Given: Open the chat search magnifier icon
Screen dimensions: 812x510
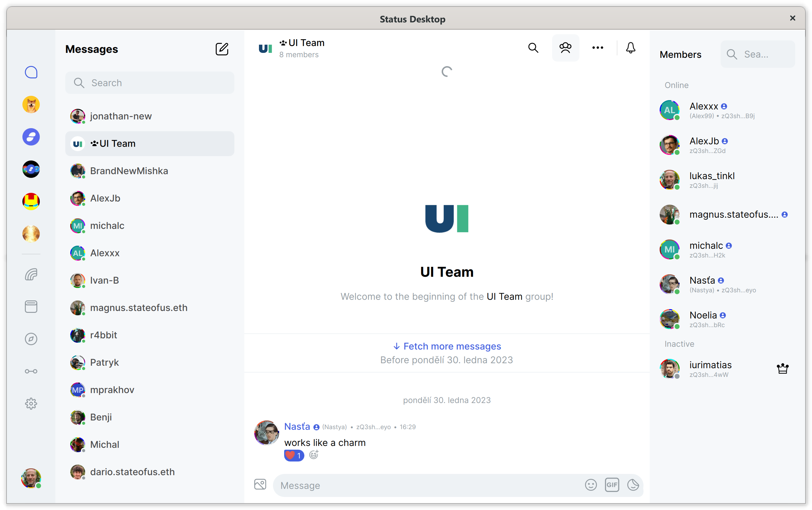Looking at the screenshot, I should click(533, 48).
